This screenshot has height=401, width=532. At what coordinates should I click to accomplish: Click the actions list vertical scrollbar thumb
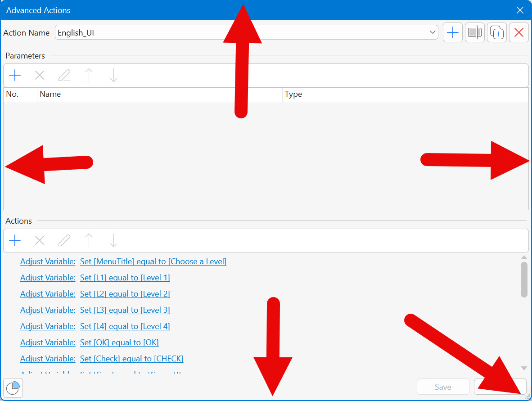[524, 279]
